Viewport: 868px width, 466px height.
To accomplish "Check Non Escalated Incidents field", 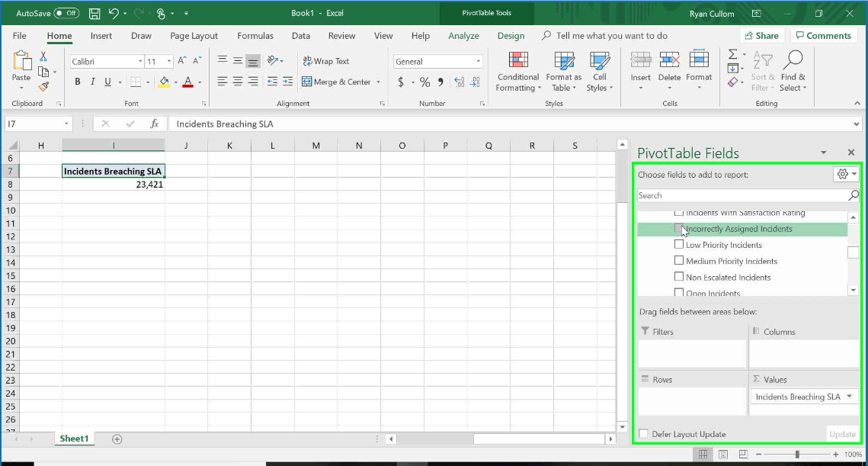I will click(679, 277).
